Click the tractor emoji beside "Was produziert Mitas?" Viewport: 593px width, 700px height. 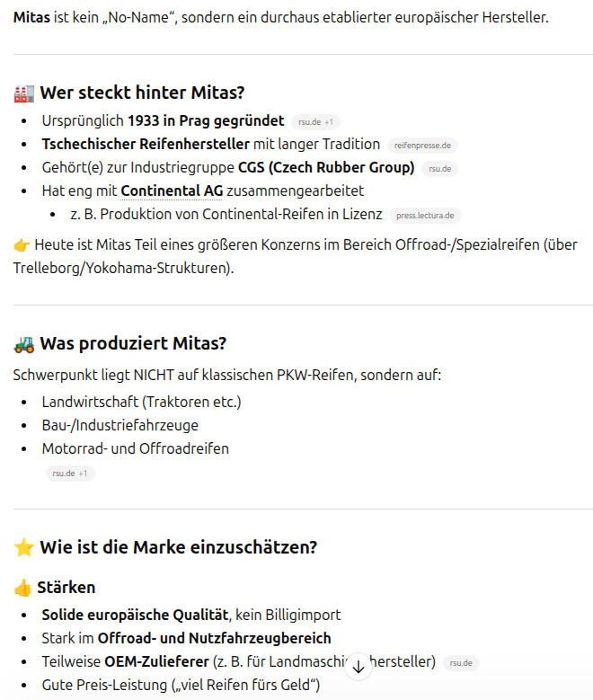24,343
